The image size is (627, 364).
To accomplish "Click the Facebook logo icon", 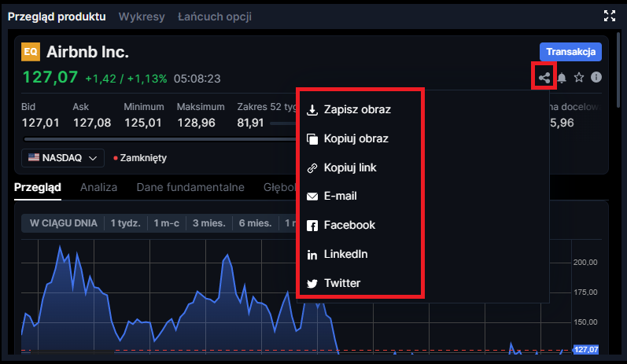I will [312, 226].
